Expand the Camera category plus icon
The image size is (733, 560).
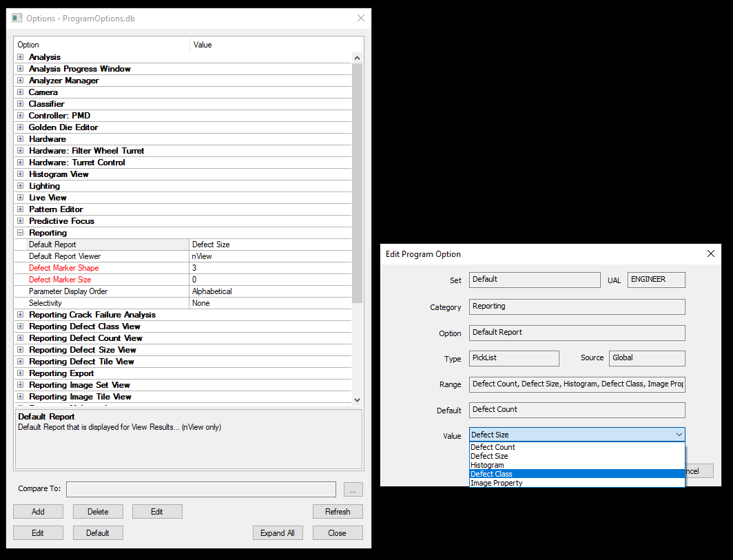(x=21, y=92)
